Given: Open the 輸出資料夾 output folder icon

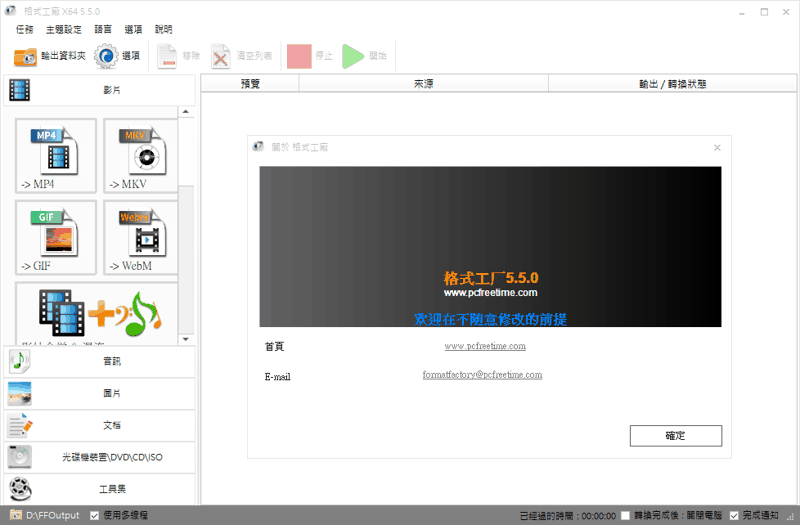Looking at the screenshot, I should 25,56.
